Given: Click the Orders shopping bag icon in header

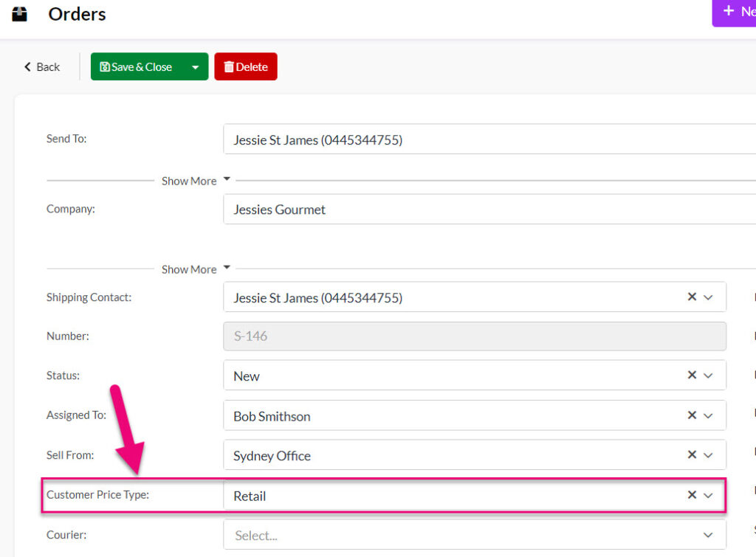Looking at the screenshot, I should point(20,13).
